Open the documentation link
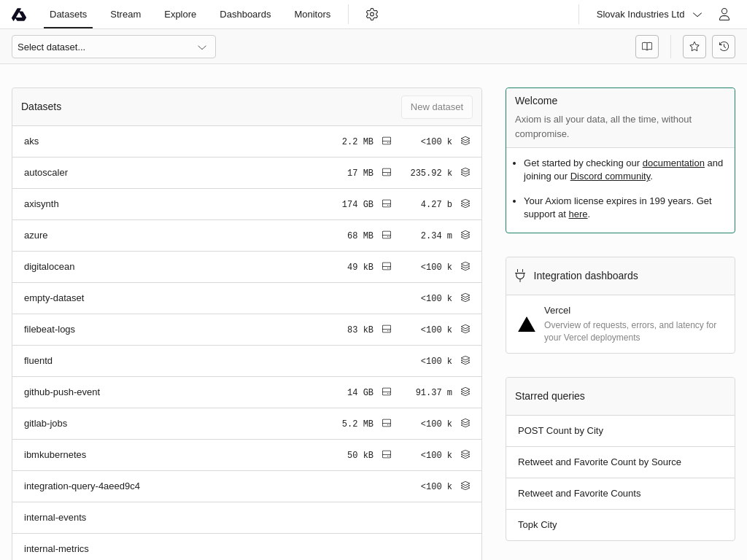Screen dimensions: 747x560 (x=673, y=163)
